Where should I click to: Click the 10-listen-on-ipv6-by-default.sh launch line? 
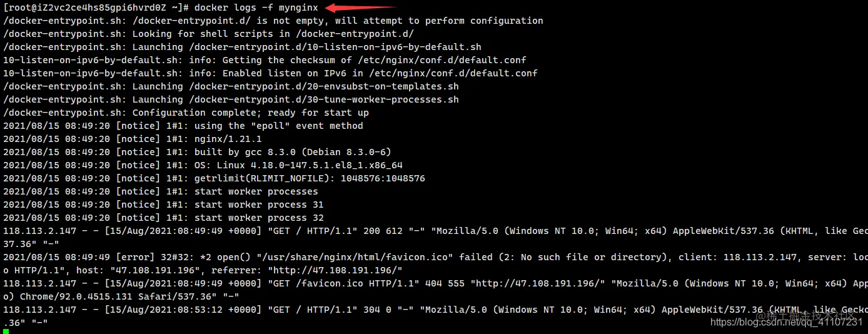[242, 47]
